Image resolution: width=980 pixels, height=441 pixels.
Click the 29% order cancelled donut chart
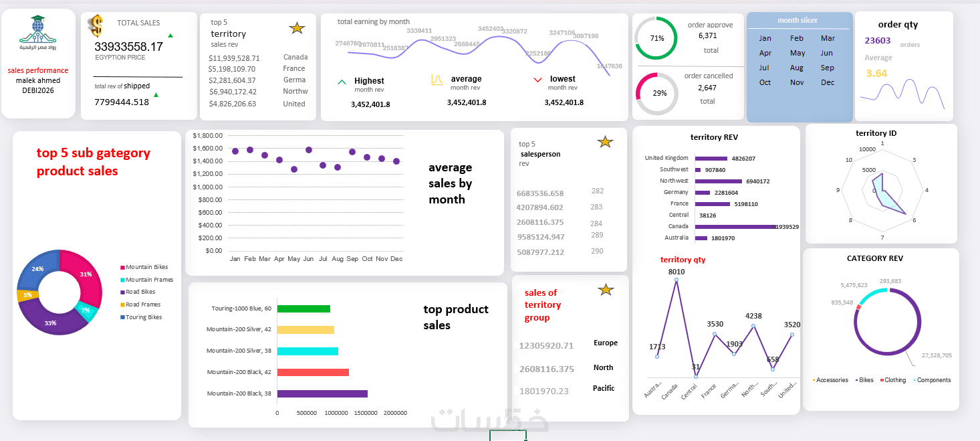point(656,93)
